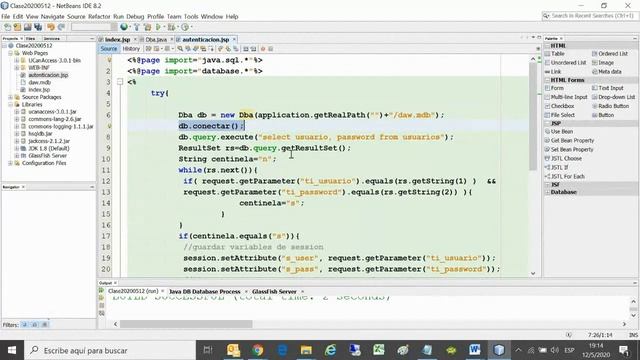Screen dimensions: 640x360
Task: Click the Build Project hammer icon
Action: point(136,27)
